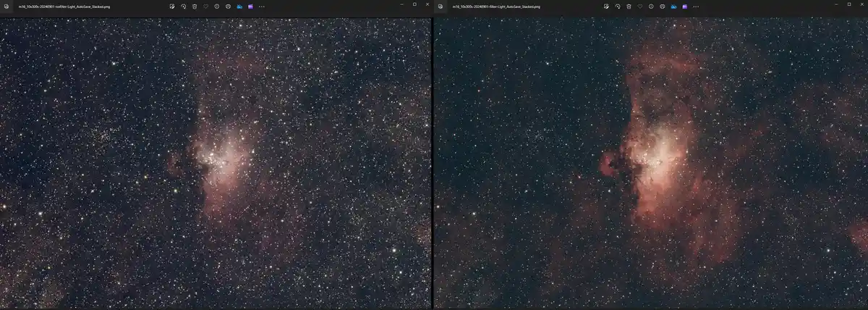Minimize the filter image window
This screenshot has height=310, width=868.
[x=836, y=4]
